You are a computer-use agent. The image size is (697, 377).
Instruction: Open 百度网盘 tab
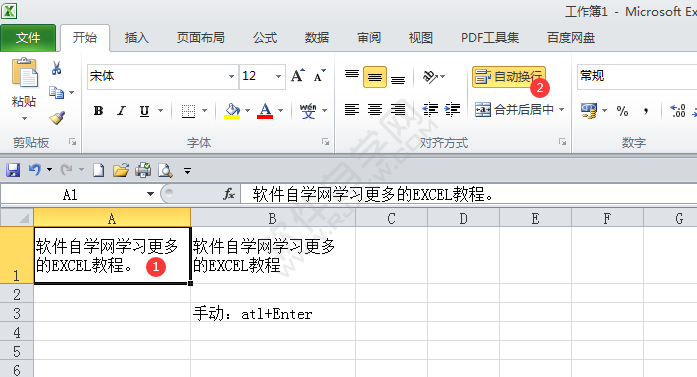[571, 38]
